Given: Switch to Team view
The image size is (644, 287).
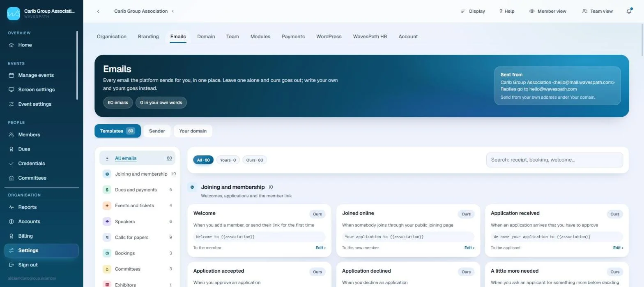Looking at the screenshot, I should click(x=597, y=11).
